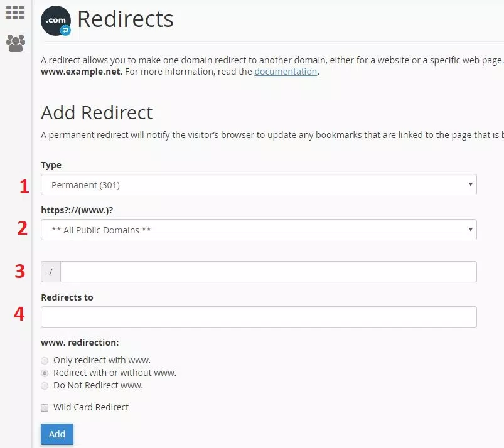Click the Type dropdown's chevron arrow
Screen dimensions: 504x448
tap(470, 184)
